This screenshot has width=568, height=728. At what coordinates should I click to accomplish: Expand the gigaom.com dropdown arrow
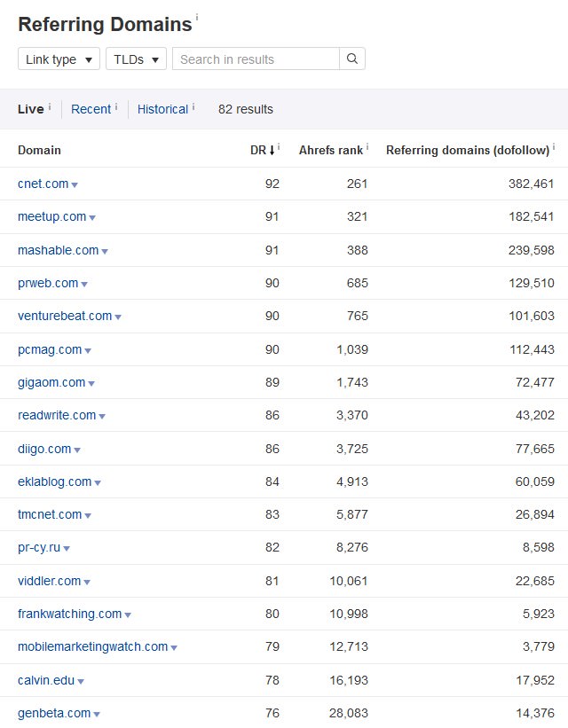[91, 383]
